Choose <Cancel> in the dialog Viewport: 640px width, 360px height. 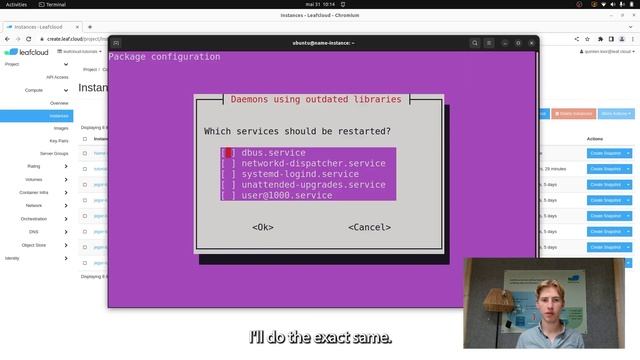coord(369,227)
